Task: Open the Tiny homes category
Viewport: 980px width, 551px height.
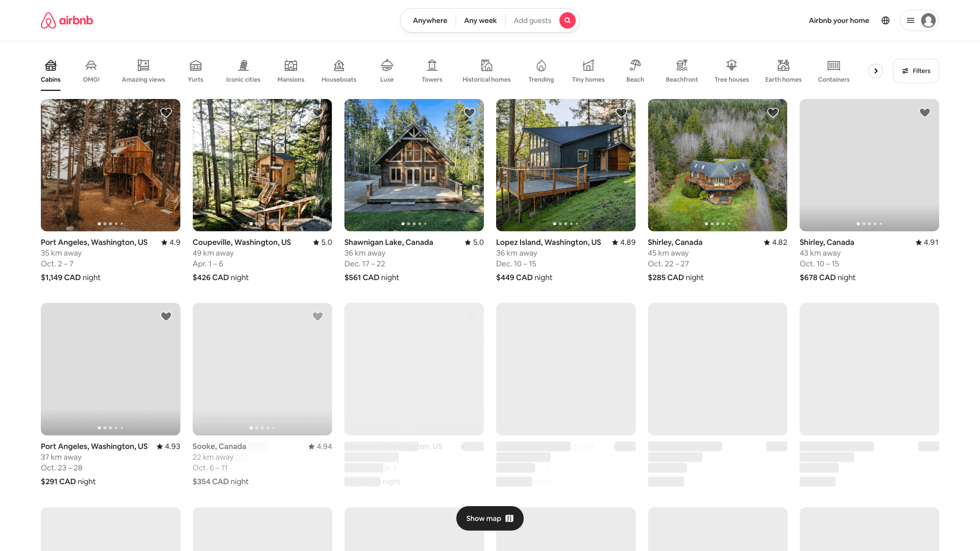Action: [x=588, y=71]
